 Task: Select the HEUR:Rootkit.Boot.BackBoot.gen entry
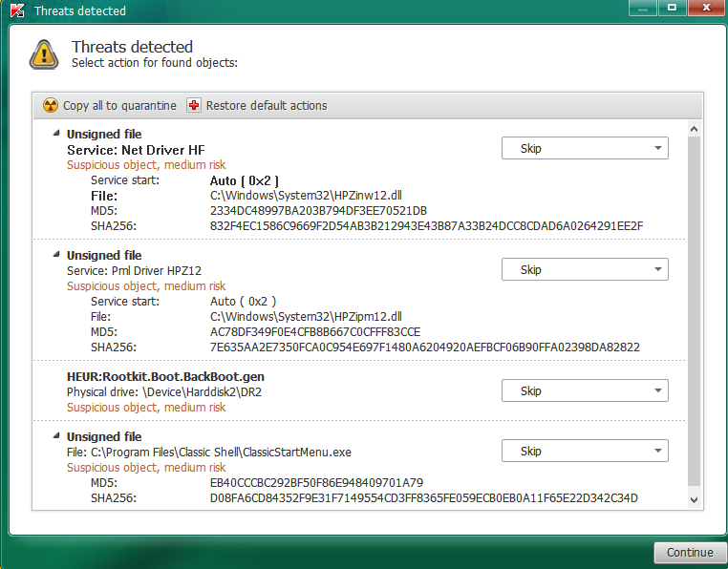point(152,376)
